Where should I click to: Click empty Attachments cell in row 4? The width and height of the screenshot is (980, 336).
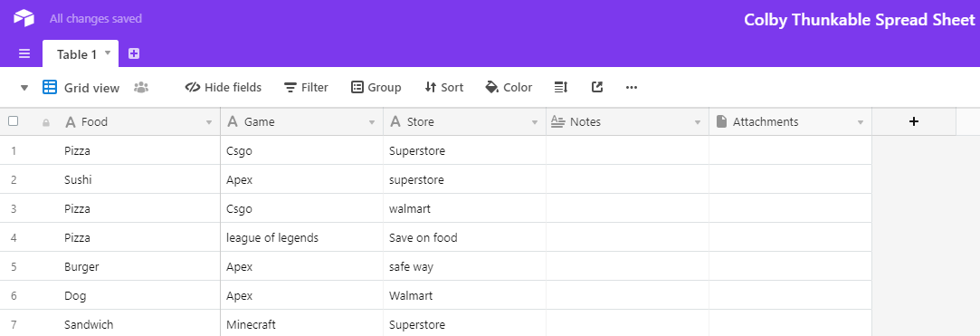[x=791, y=238]
